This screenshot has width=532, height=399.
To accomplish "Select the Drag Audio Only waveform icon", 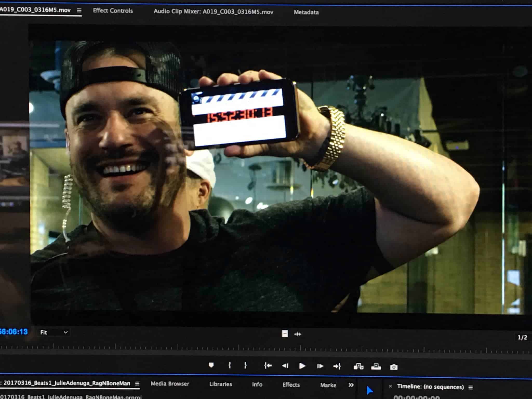I will (x=298, y=334).
